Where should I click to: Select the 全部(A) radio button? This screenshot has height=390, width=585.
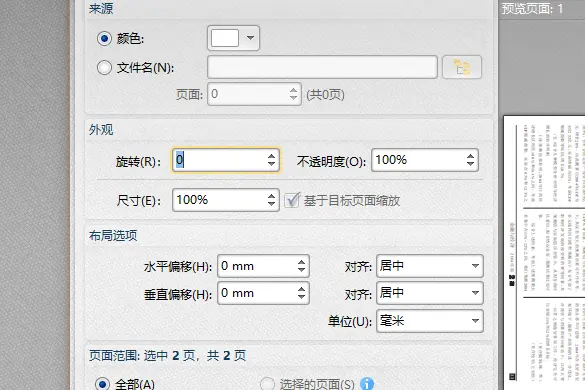[102, 384]
